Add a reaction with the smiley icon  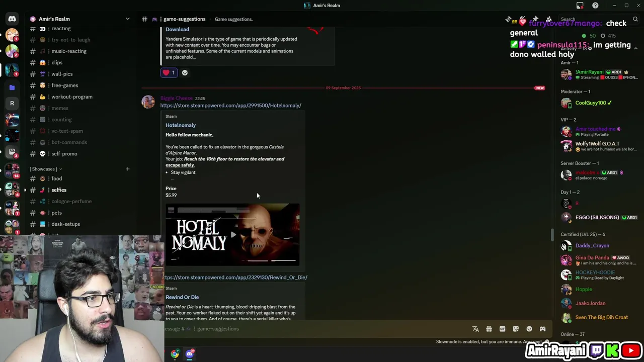click(x=185, y=73)
